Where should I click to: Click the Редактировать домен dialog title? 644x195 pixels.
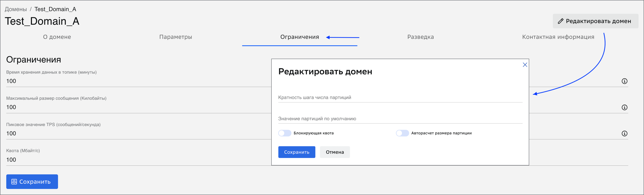pyautogui.click(x=325, y=72)
